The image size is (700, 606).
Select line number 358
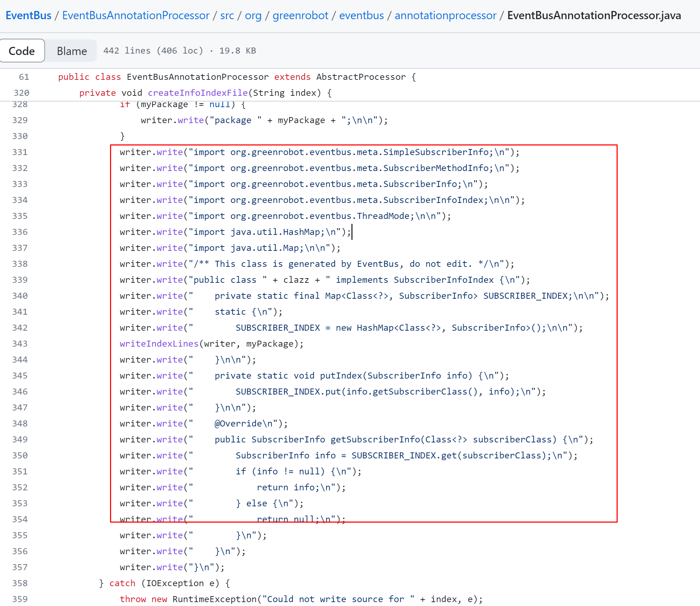pyautogui.click(x=20, y=583)
